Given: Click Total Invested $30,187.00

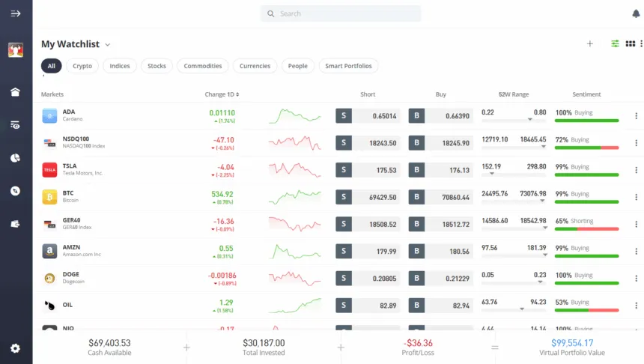Looking at the screenshot, I should pyautogui.click(x=264, y=348).
